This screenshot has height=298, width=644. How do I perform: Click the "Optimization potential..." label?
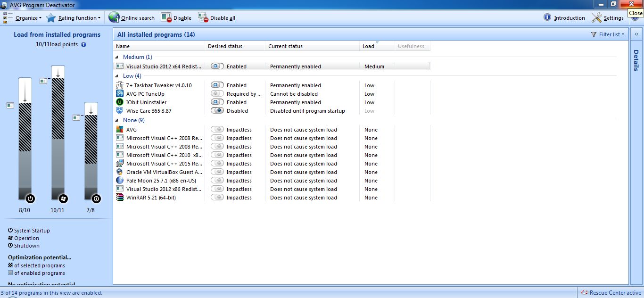click(40, 257)
